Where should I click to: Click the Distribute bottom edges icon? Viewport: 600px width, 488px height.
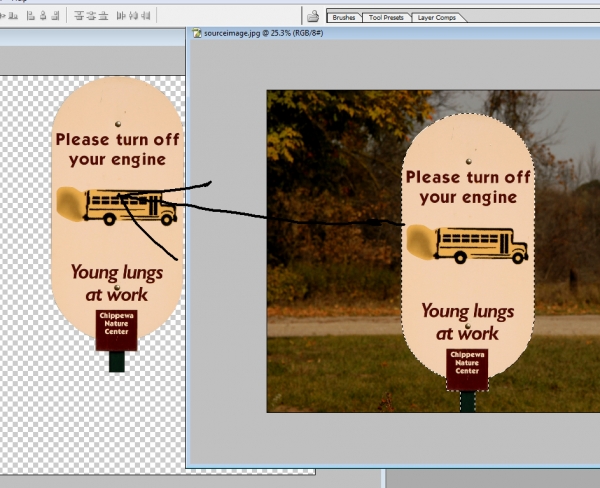tap(103, 16)
